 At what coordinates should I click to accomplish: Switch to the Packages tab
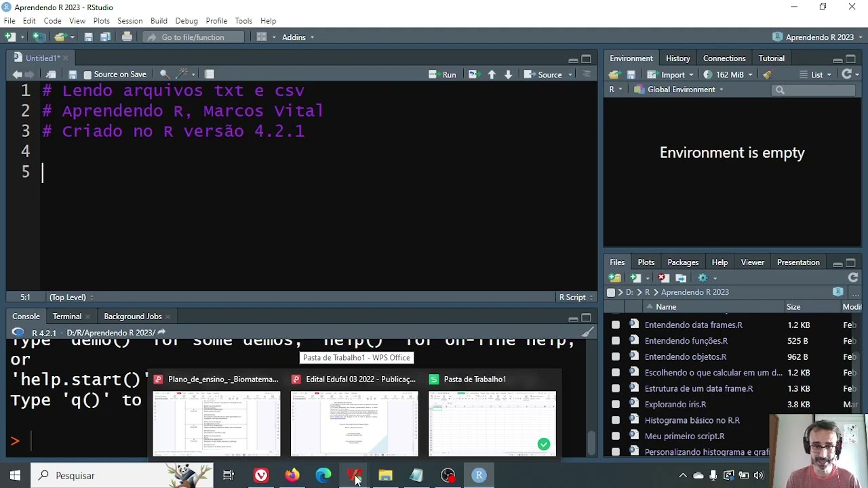click(683, 262)
